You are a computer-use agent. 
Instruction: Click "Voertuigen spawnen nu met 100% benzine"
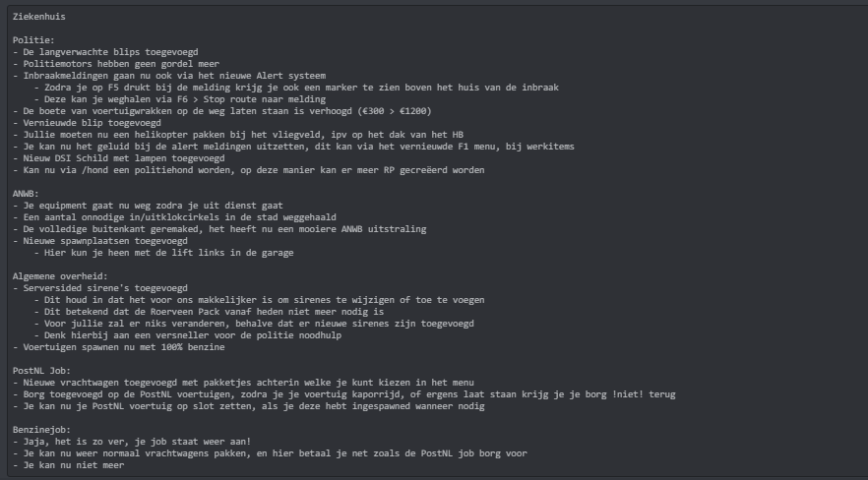pyautogui.click(x=118, y=347)
